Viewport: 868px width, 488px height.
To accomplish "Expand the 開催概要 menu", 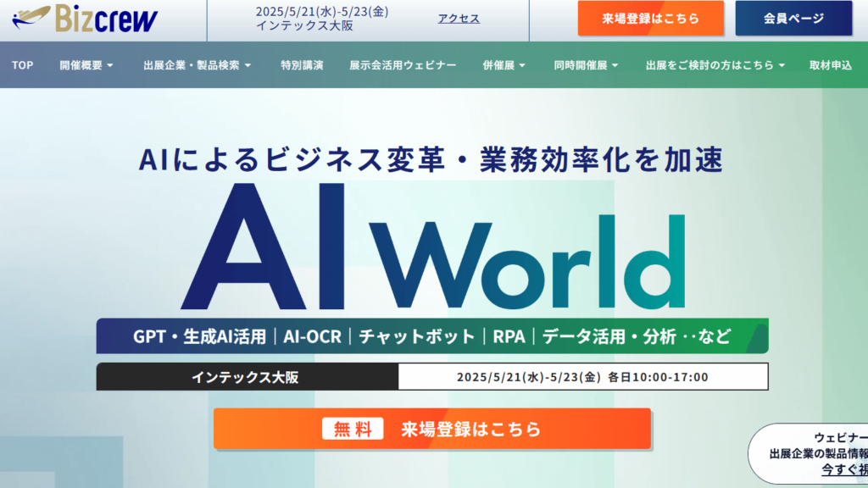I will [x=86, y=65].
